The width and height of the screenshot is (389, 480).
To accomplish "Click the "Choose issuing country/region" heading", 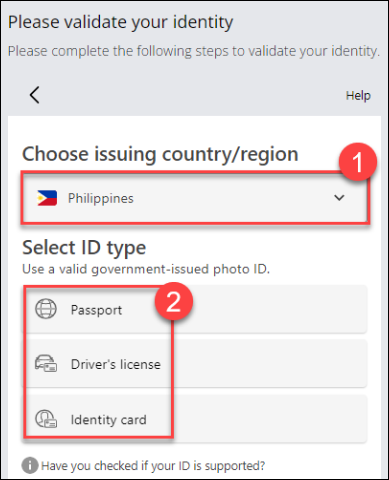I will coord(160,154).
